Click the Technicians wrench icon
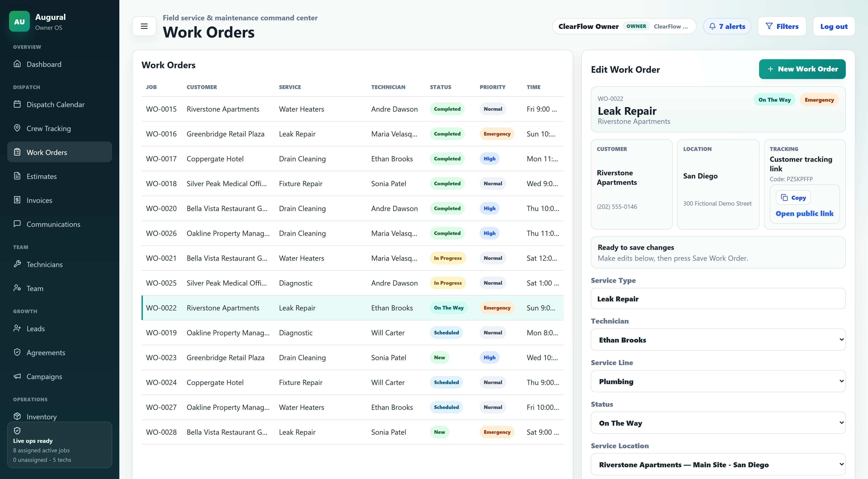This screenshot has height=479, width=868. 17,264
